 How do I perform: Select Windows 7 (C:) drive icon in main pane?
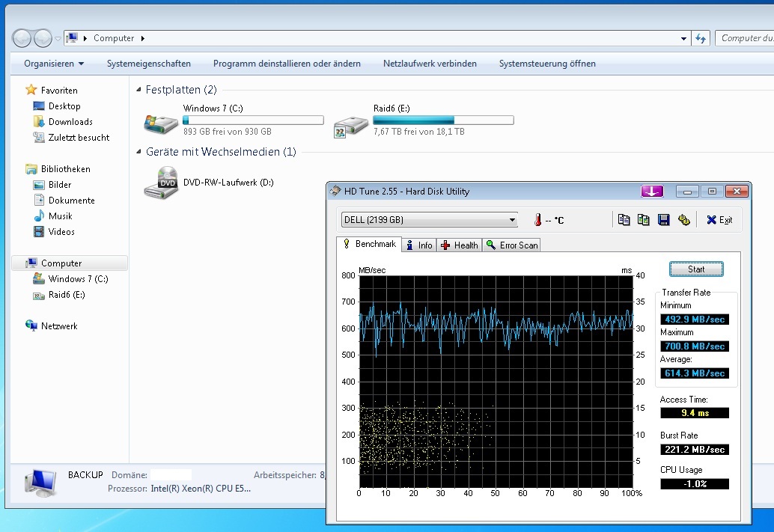click(161, 123)
